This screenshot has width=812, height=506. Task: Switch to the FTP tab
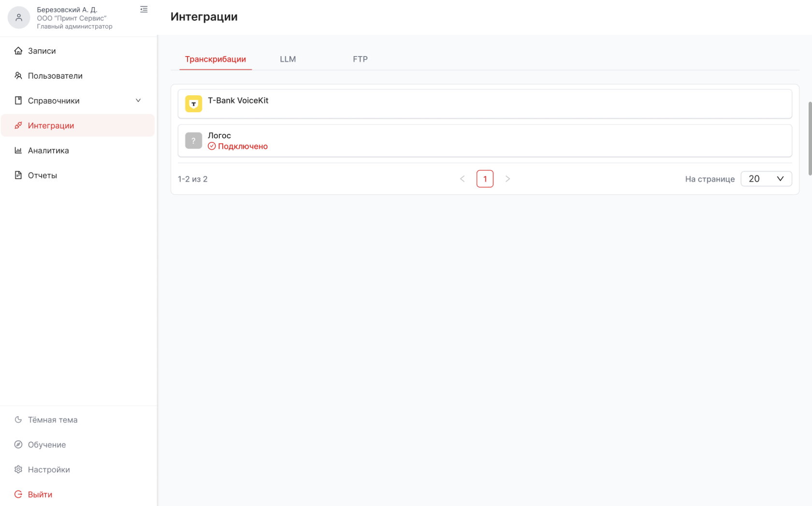(360, 59)
